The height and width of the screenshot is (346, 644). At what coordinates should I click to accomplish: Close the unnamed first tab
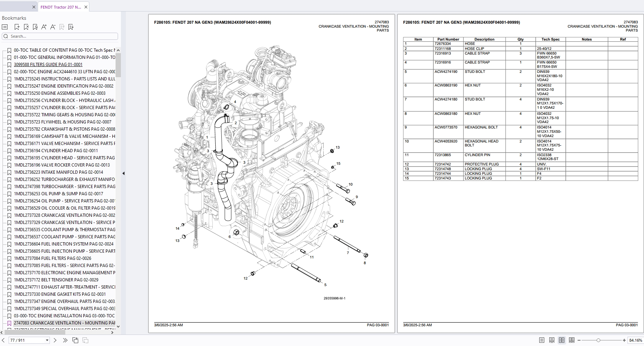pyautogui.click(x=34, y=7)
